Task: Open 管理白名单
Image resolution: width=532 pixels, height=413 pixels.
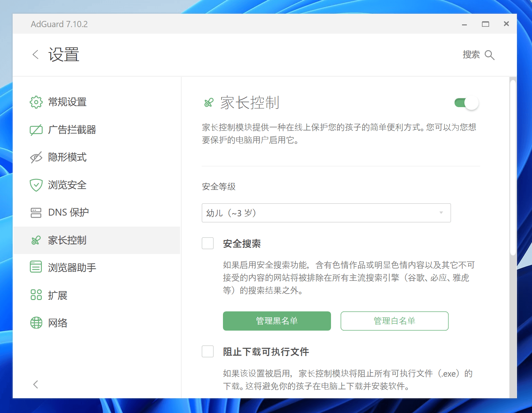Action: [x=394, y=321]
